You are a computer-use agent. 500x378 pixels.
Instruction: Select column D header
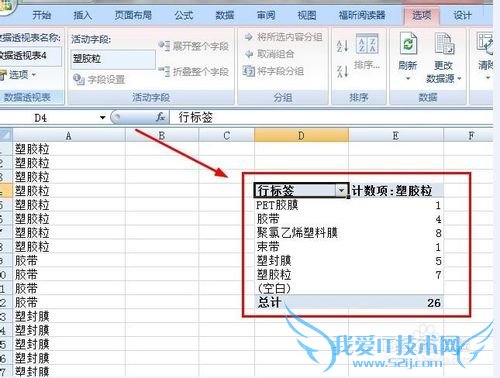tap(301, 136)
